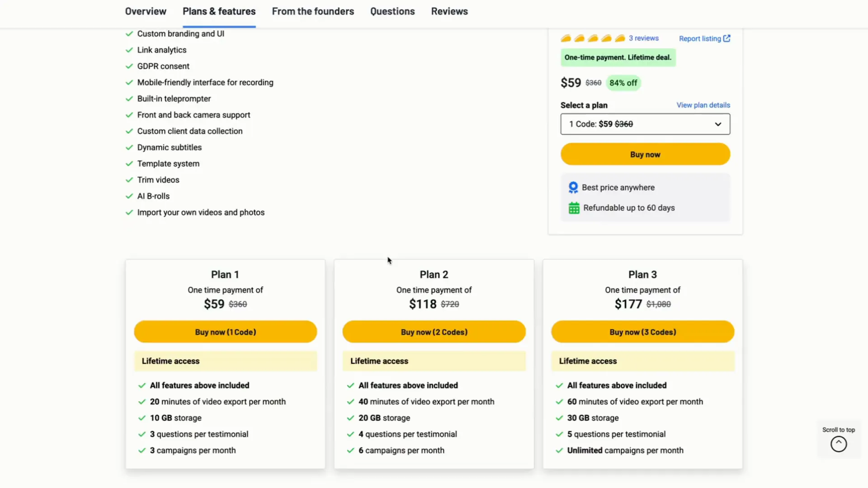The height and width of the screenshot is (488, 868).
Task: Click 20 minutes of video export text
Action: click(218, 402)
